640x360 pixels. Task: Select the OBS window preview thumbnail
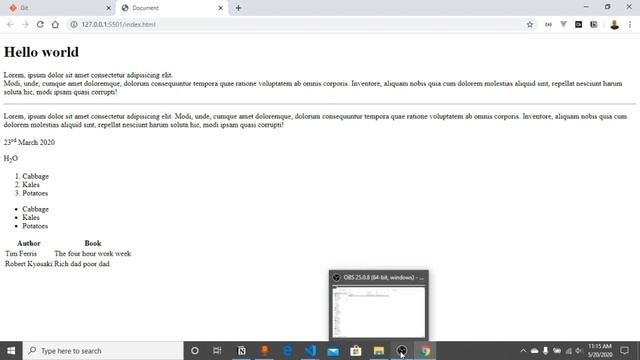pos(379,312)
